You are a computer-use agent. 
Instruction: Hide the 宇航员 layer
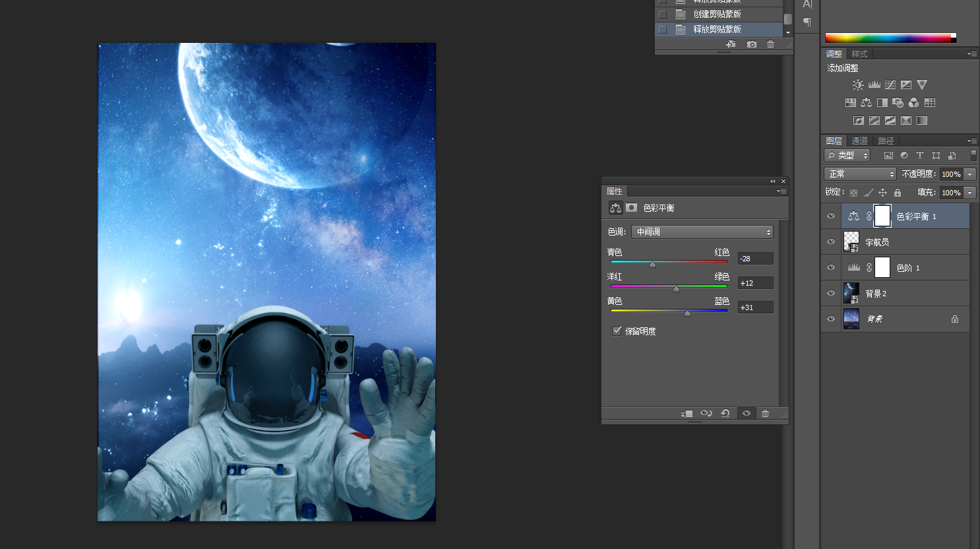831,242
